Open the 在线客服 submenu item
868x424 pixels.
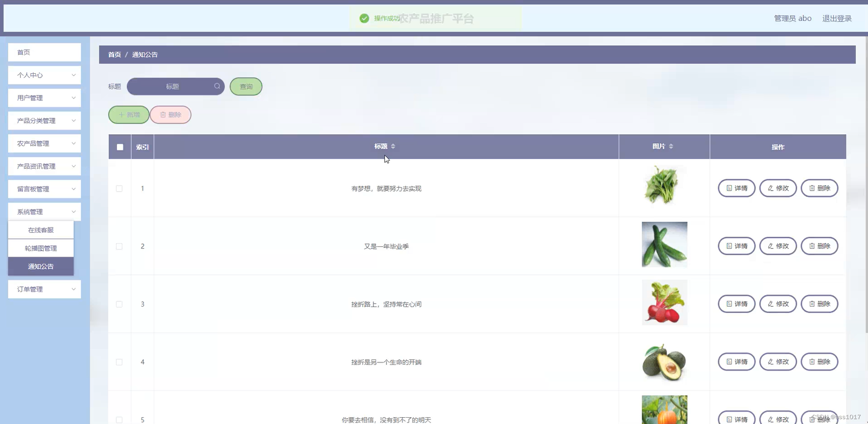coord(41,230)
